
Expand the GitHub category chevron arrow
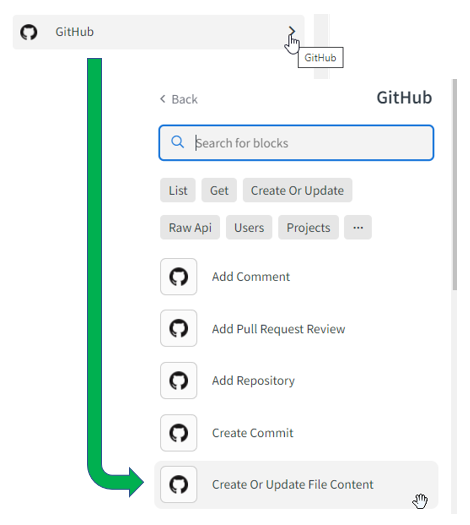[292, 31]
